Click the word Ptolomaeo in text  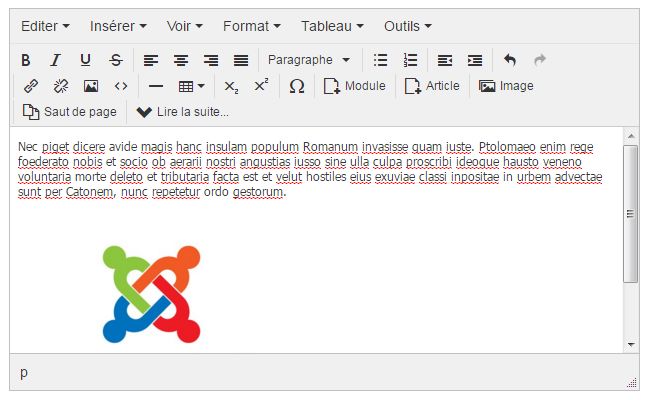(x=507, y=147)
